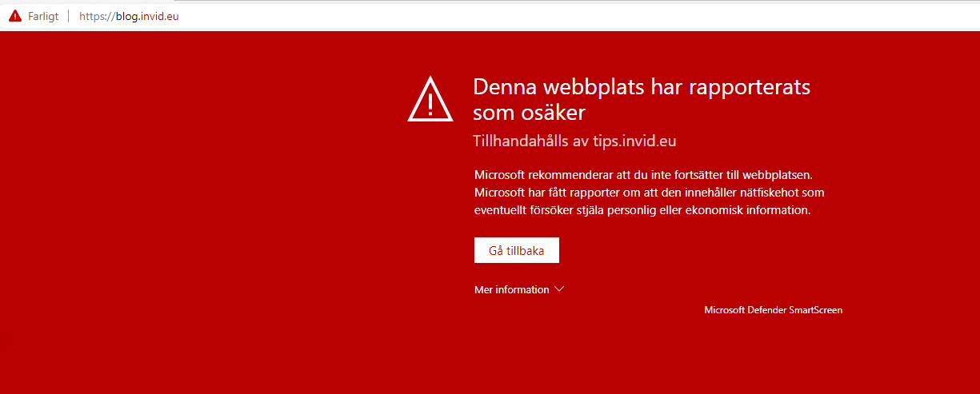Click the red Farligt warning icon in address bar
Image resolution: width=980 pixels, height=394 pixels.
coord(15,16)
